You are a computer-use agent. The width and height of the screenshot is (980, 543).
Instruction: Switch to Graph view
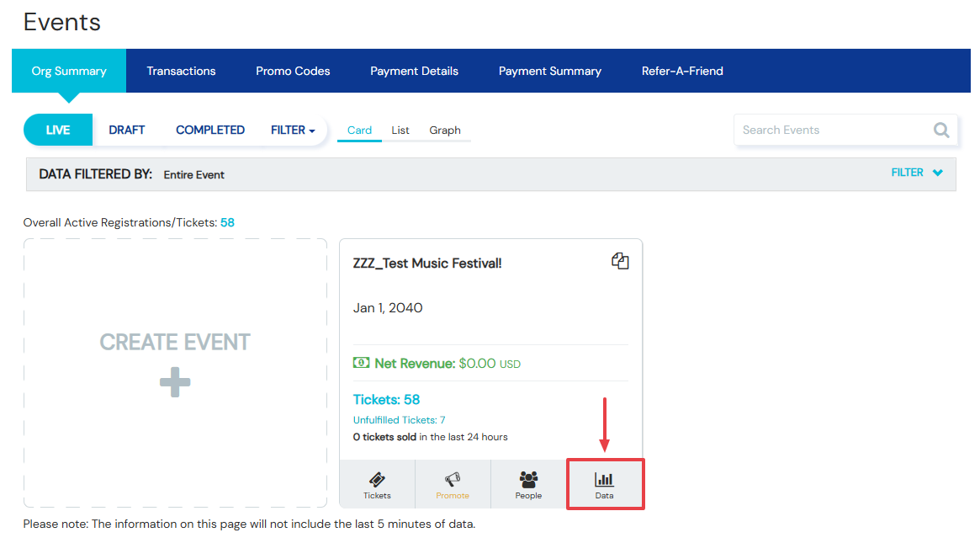point(445,130)
